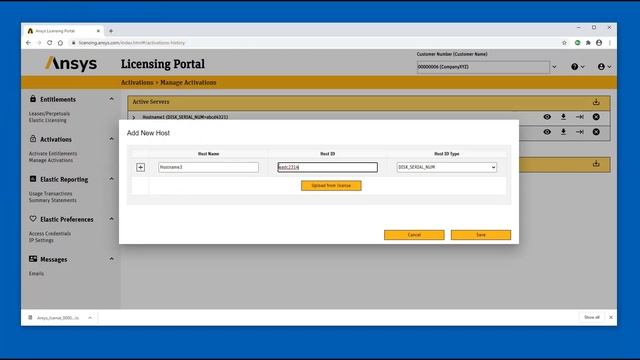640x360 pixels.
Task: View details of Hostname1 server via eye icon
Action: pos(547,117)
